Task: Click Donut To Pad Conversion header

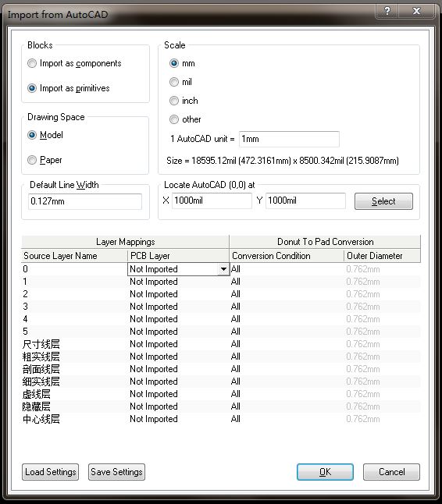Action: click(x=325, y=242)
